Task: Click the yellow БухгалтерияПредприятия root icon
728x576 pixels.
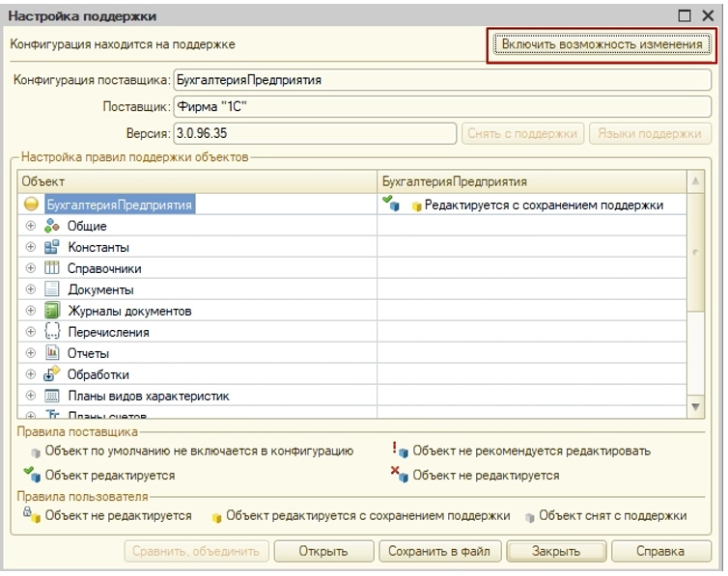Action: 31,204
